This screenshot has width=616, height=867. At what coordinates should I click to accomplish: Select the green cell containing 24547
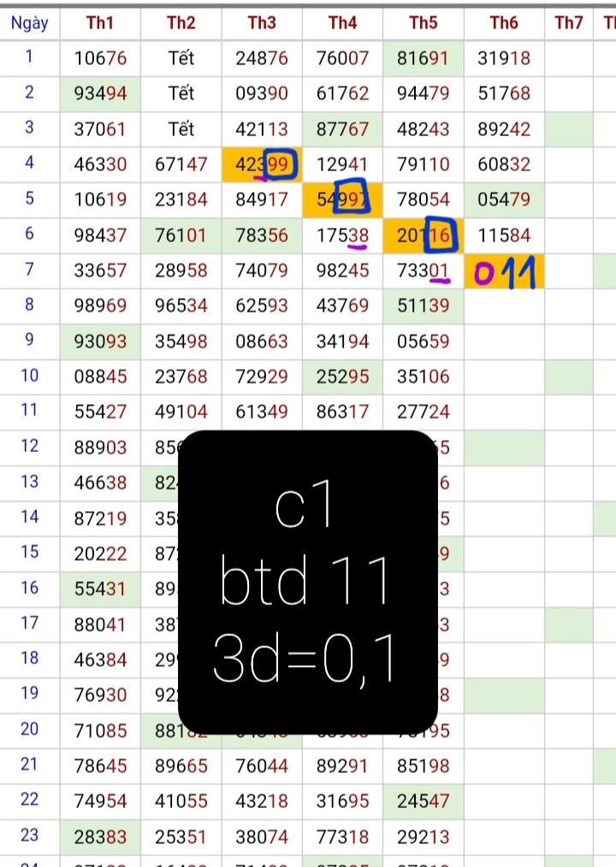tap(423, 799)
